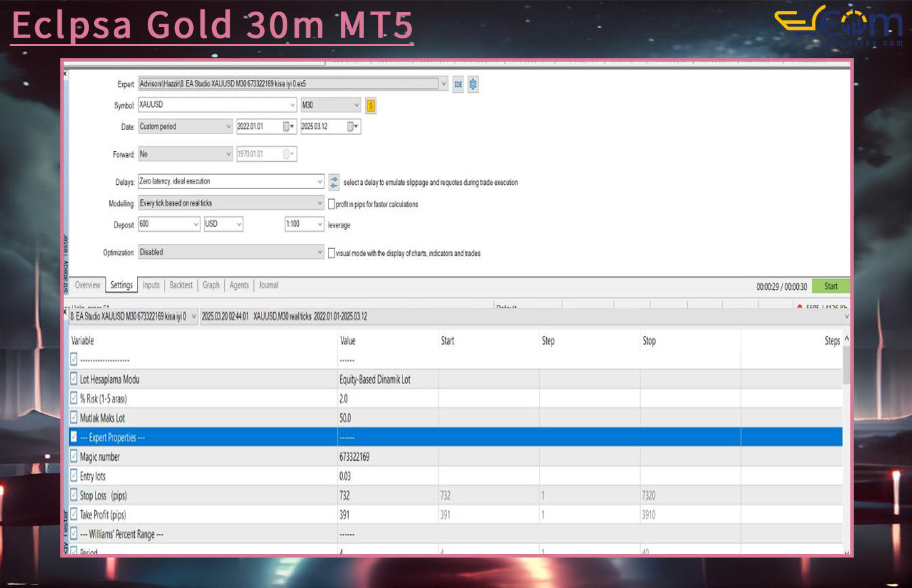Click the up arrow of the parameters scrollbar
The height and width of the screenshot is (588, 912).
(x=846, y=339)
